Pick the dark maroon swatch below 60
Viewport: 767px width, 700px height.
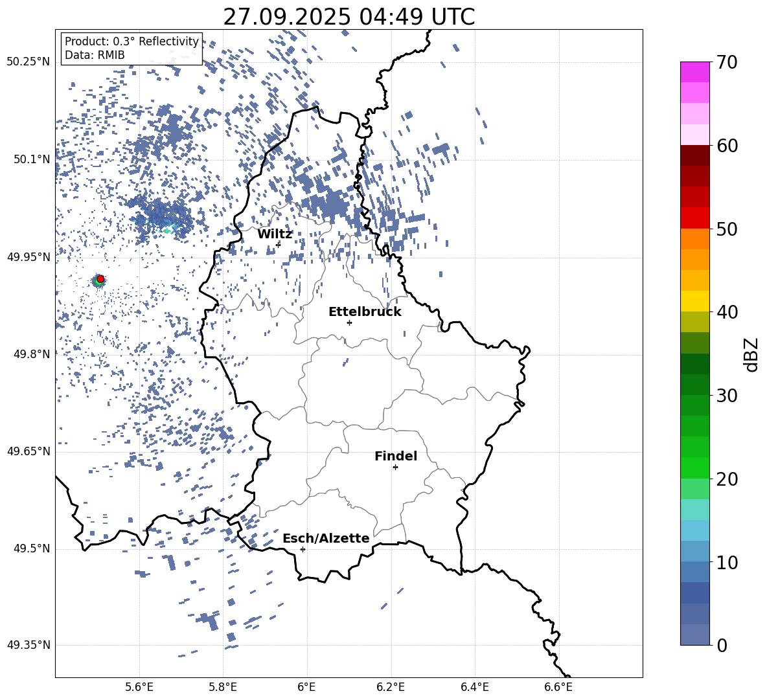pos(694,155)
